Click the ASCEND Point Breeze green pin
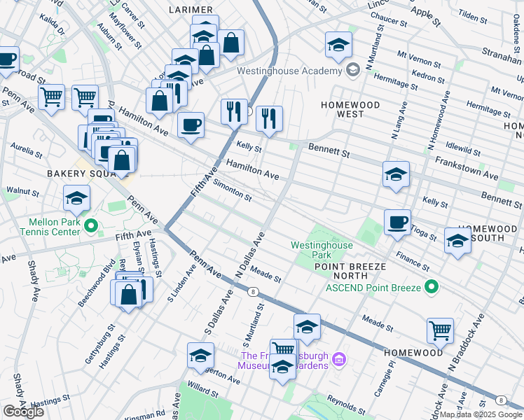This screenshot has width=524, height=420. 432,287
